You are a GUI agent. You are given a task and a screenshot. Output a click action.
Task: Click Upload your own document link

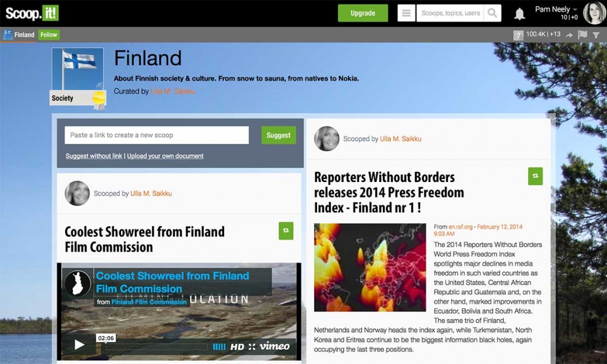pos(165,156)
